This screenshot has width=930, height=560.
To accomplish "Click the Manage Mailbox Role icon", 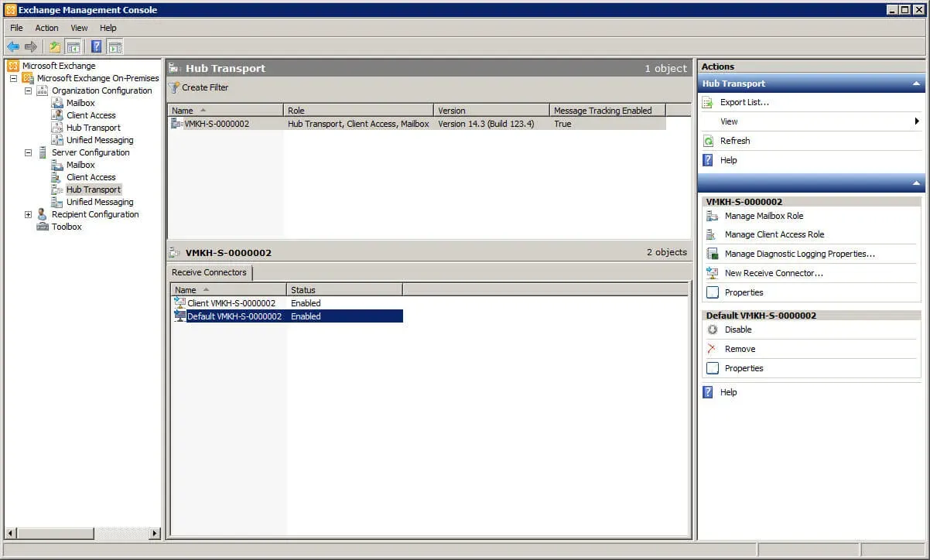I will [x=713, y=216].
